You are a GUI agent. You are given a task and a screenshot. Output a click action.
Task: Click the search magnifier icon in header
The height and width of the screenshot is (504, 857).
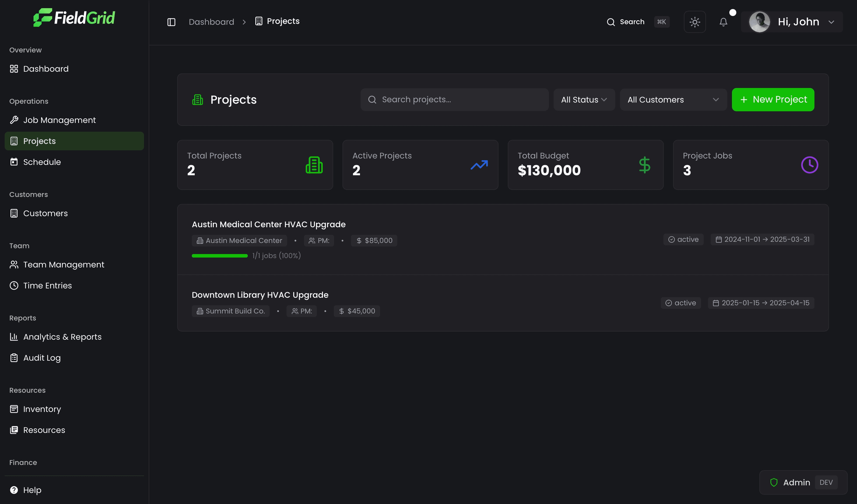[x=611, y=22]
